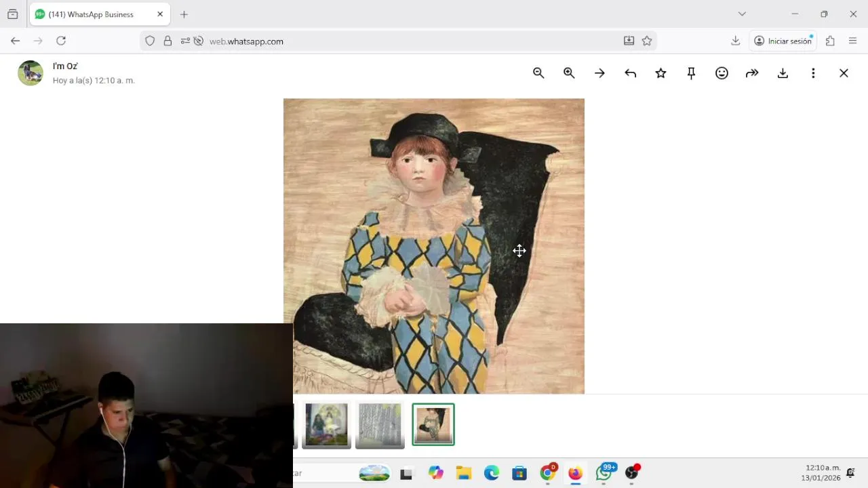This screenshot has height=488, width=868.
Task: Select the harlequin painting thumbnail
Action: [433, 424]
